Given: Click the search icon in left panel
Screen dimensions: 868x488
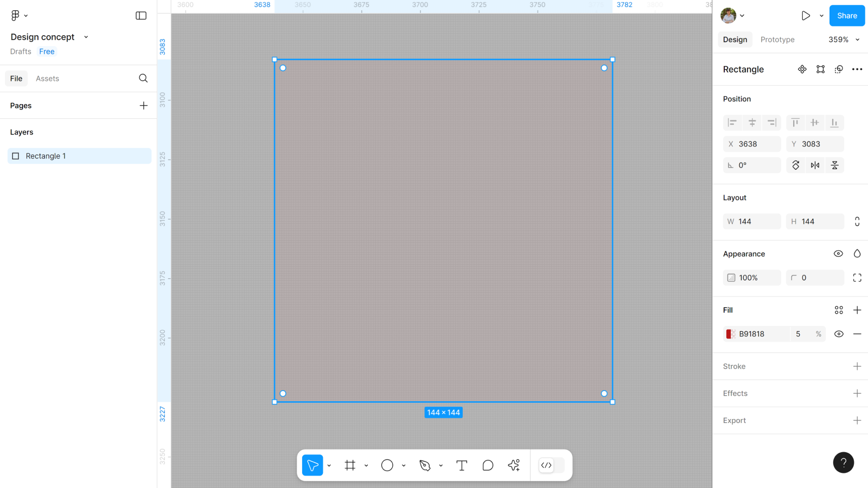Looking at the screenshot, I should pos(143,79).
